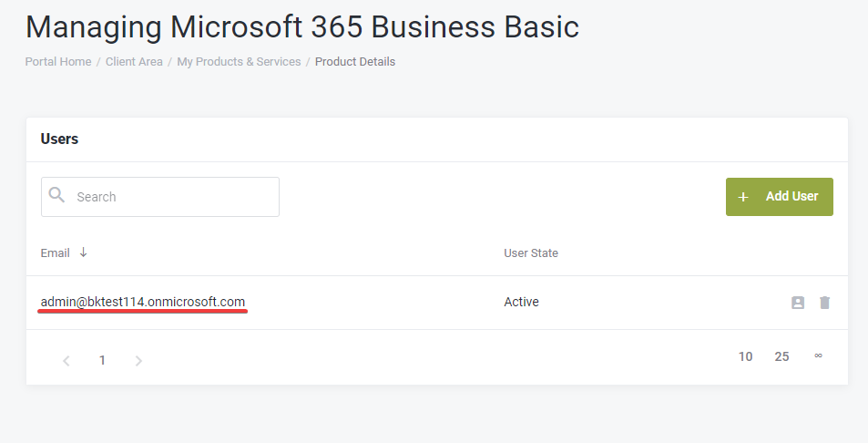
Task: Sort by Email column header
Action: pos(55,253)
